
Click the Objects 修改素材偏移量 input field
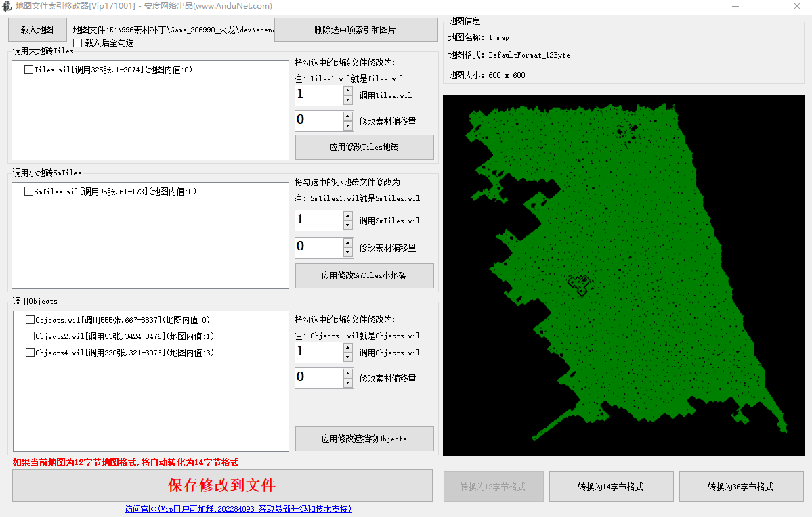click(x=318, y=378)
